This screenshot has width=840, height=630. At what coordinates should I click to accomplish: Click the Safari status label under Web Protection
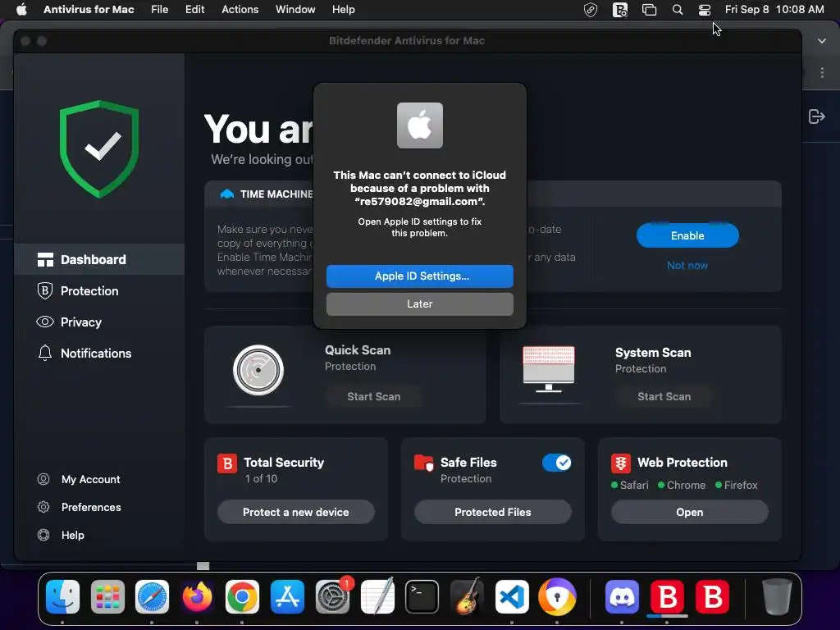[634, 485]
